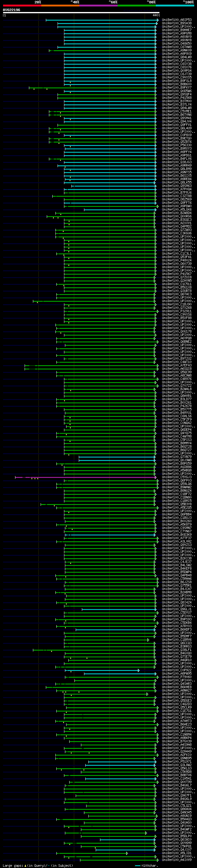Click the cyan ~100% identity legend segment
This screenshot has width=197, height=868.
175,6
